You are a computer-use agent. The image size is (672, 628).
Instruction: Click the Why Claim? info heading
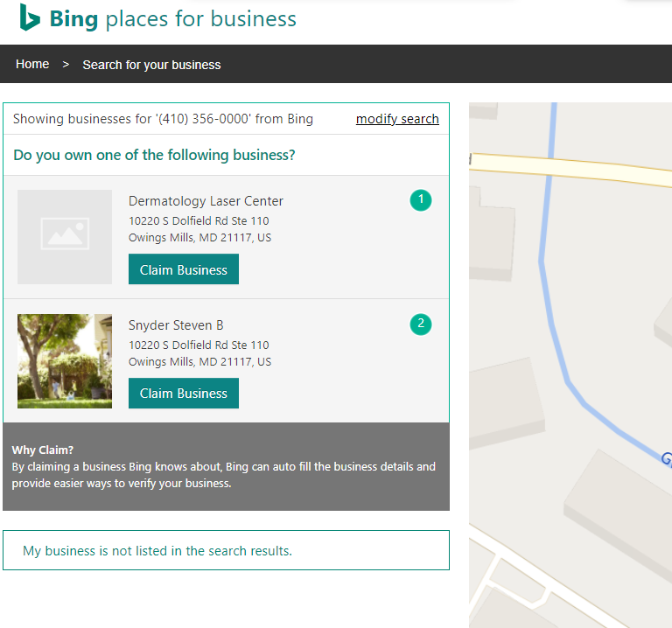(43, 450)
